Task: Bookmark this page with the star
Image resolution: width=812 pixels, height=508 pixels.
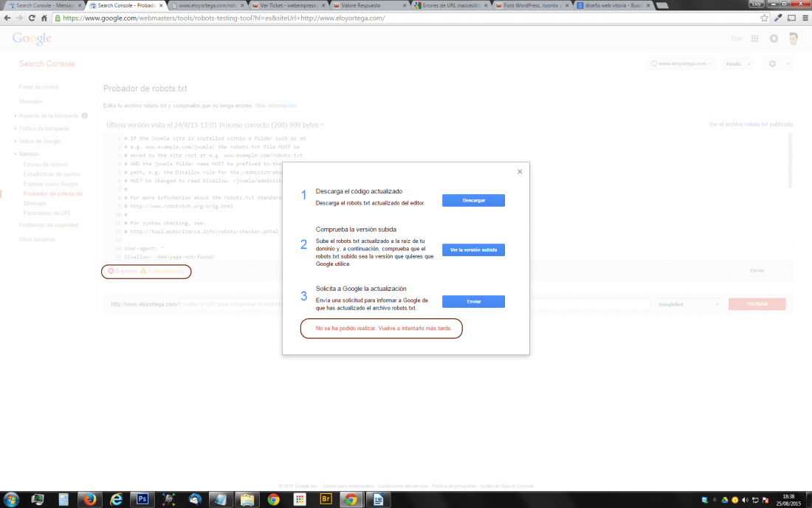Action: (764, 18)
